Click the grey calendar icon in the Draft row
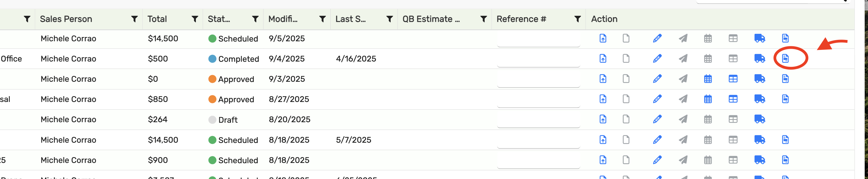The image size is (868, 179). 707,119
